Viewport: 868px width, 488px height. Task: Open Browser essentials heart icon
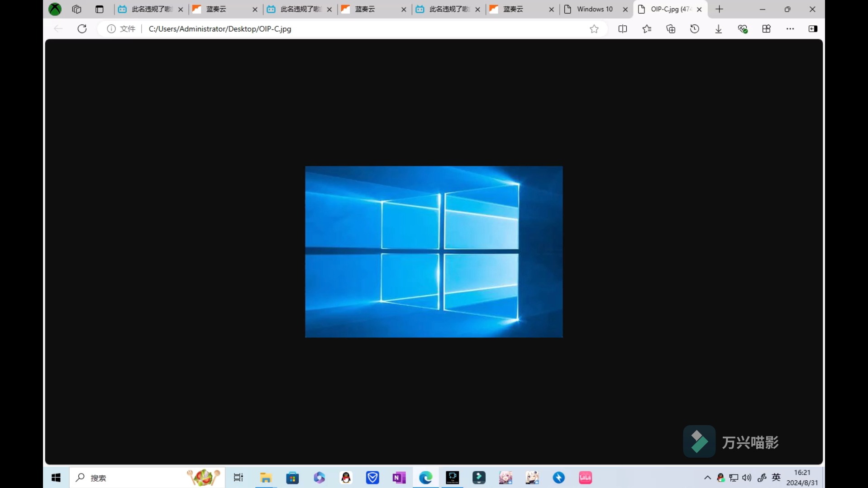click(x=742, y=29)
